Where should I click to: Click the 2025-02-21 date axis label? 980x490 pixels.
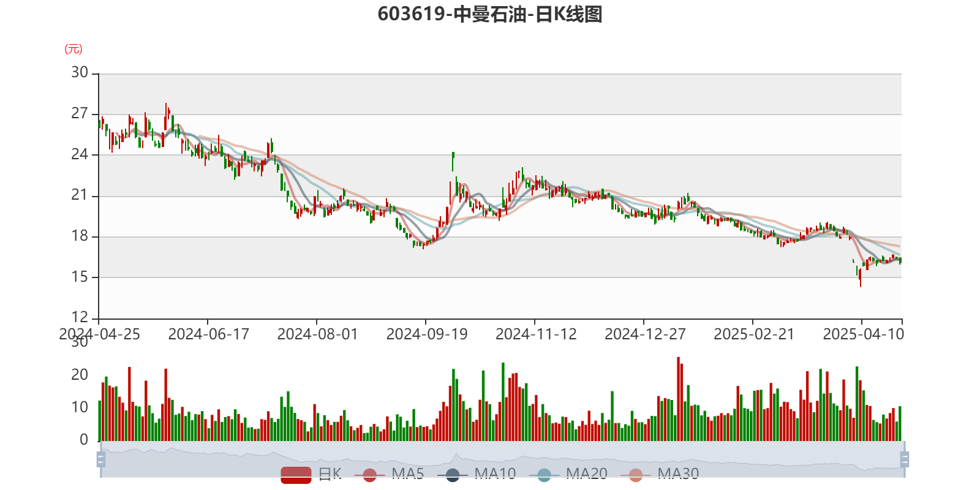coord(754,334)
